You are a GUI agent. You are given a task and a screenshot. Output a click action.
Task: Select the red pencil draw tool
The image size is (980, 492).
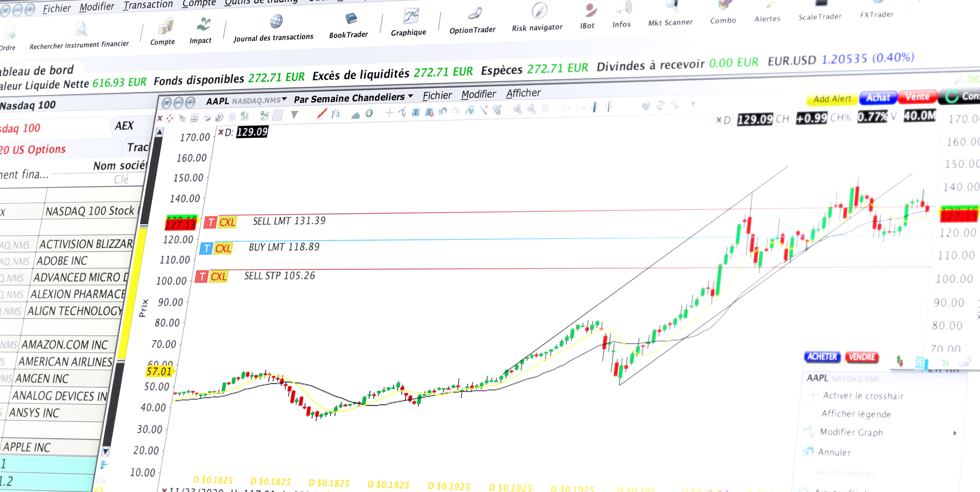322,114
